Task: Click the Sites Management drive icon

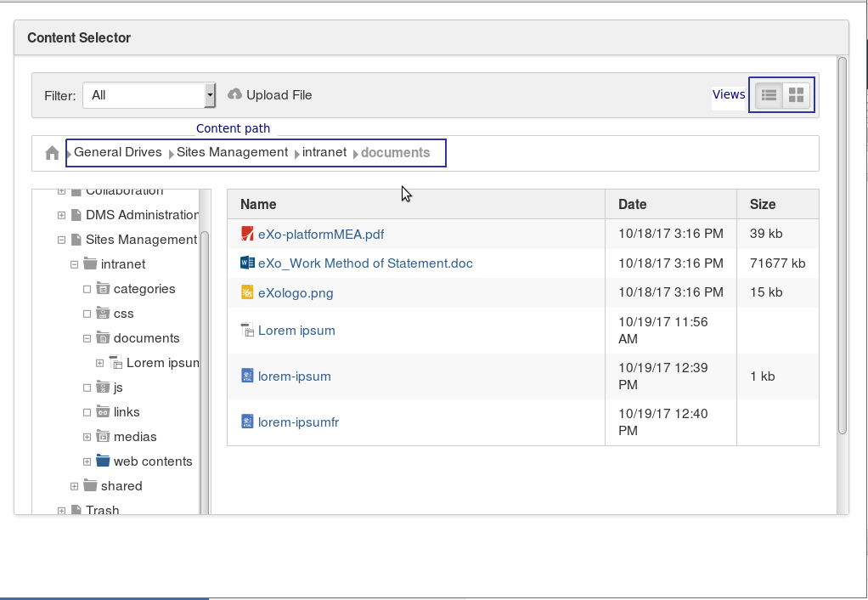Action: coord(76,240)
